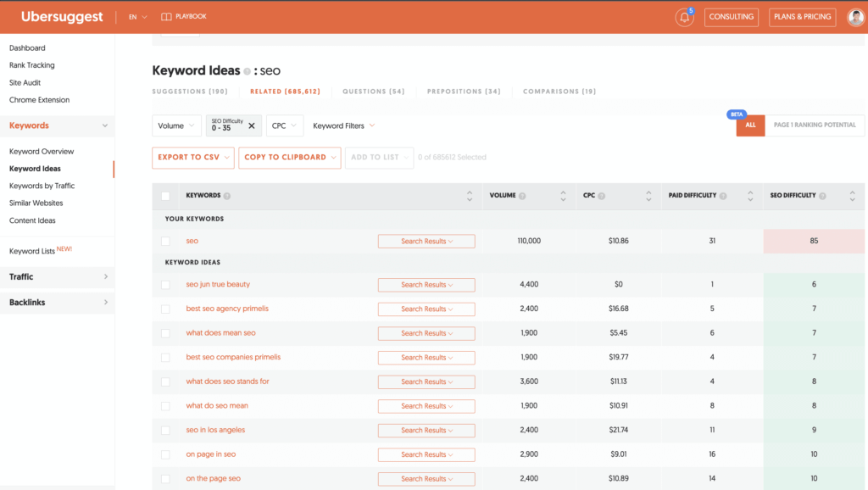Open the Export to CSV dropdown
The width and height of the screenshot is (868, 490).
(x=193, y=158)
